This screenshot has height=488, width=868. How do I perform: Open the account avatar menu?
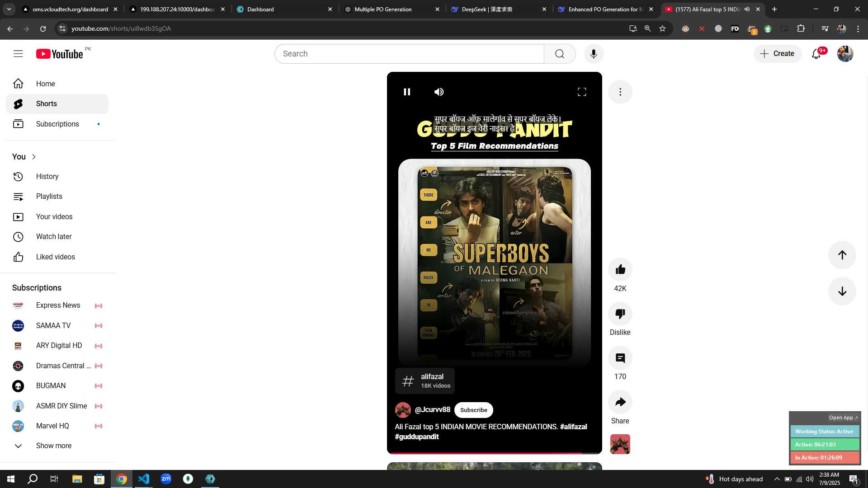tap(845, 54)
